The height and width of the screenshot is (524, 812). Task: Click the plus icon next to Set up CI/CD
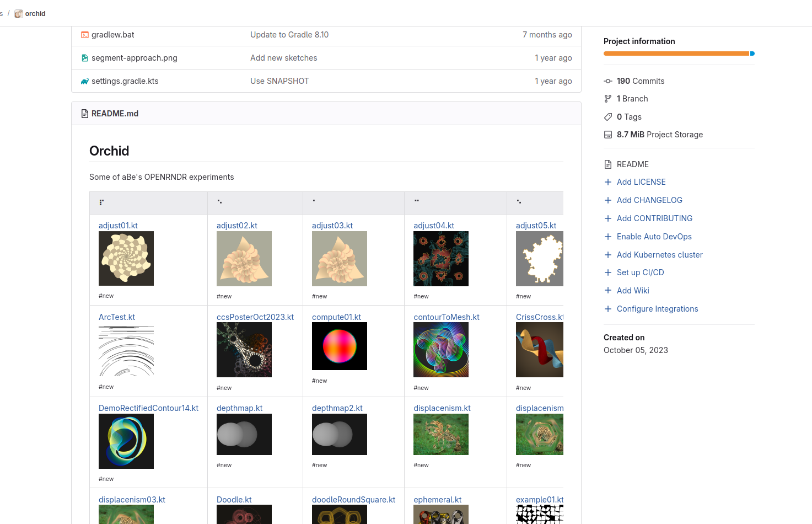pos(608,272)
